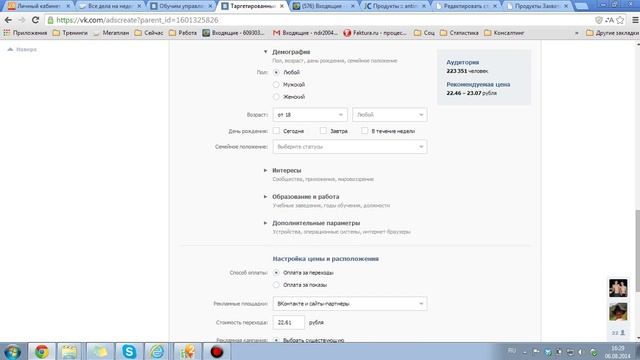Open the age to 'Любой' dropdown
Screen dimensions: 640x360
(390, 115)
